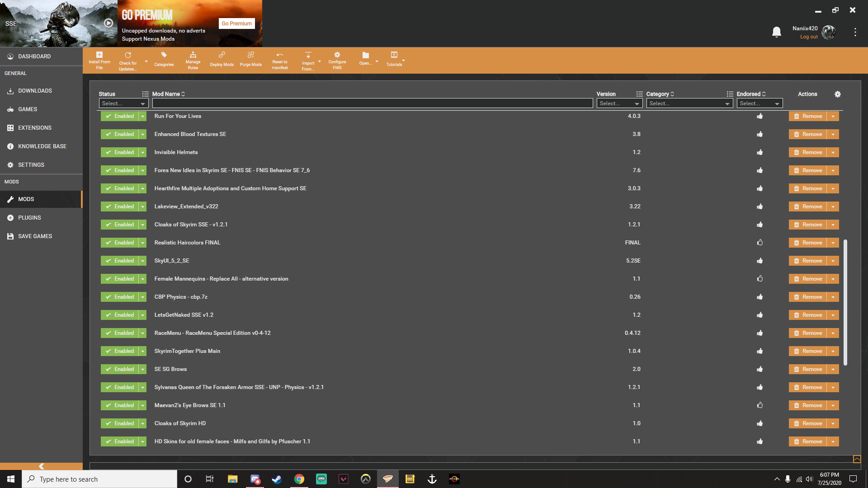868x488 pixels.
Task: Expand Remove options arrow for SkyrimTogether Plus Main
Action: 833,351
